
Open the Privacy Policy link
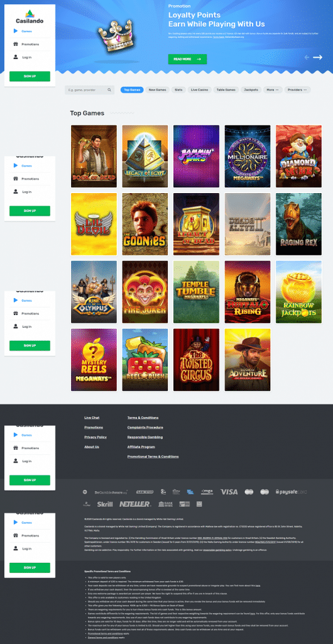pyautogui.click(x=96, y=437)
